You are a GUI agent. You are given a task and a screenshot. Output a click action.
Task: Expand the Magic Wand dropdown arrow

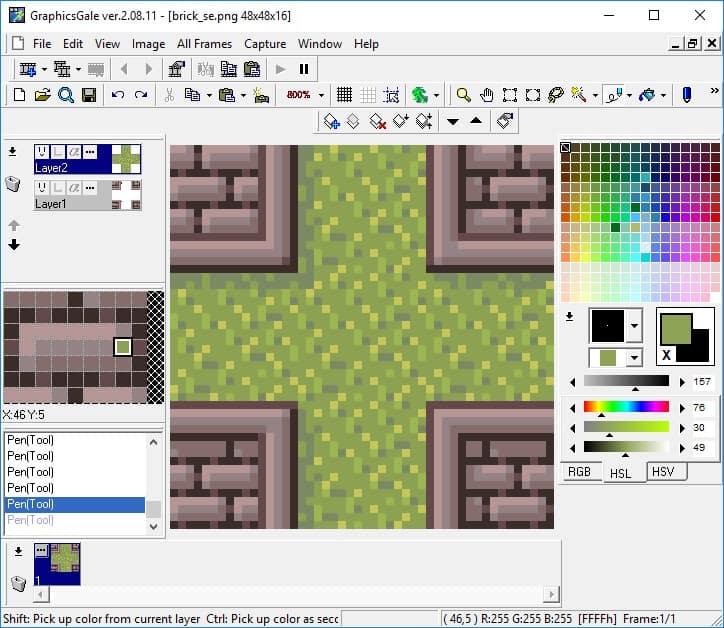[x=595, y=96]
